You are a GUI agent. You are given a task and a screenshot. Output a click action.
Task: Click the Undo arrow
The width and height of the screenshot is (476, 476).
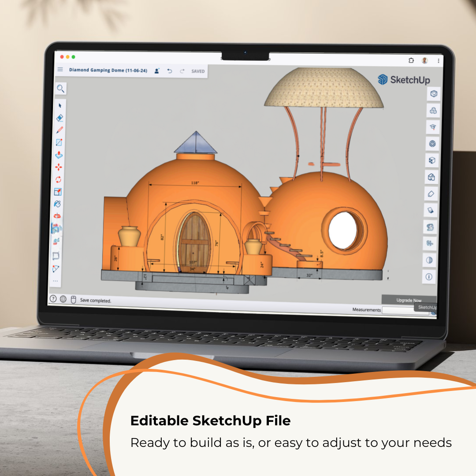point(170,71)
